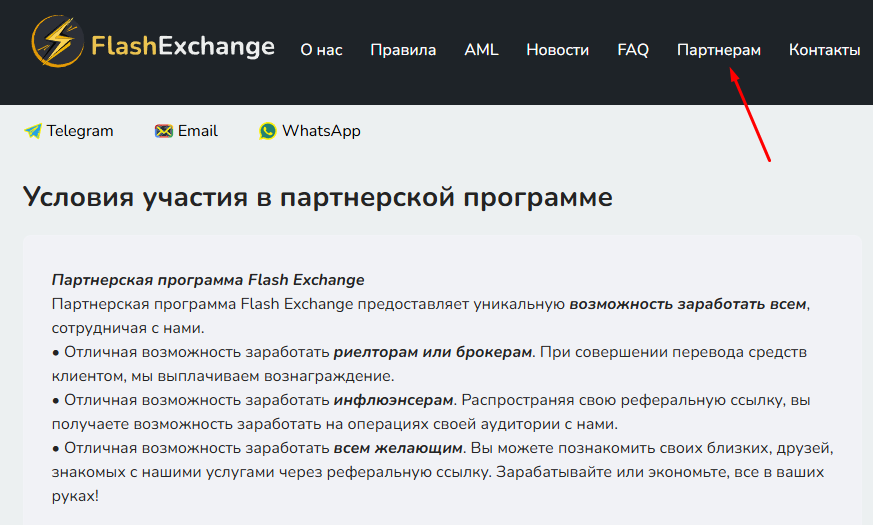Screen dimensions: 873x525
Task: Click text клиентом, мы выплачиваем вознаграждение.
Action: click(223, 376)
